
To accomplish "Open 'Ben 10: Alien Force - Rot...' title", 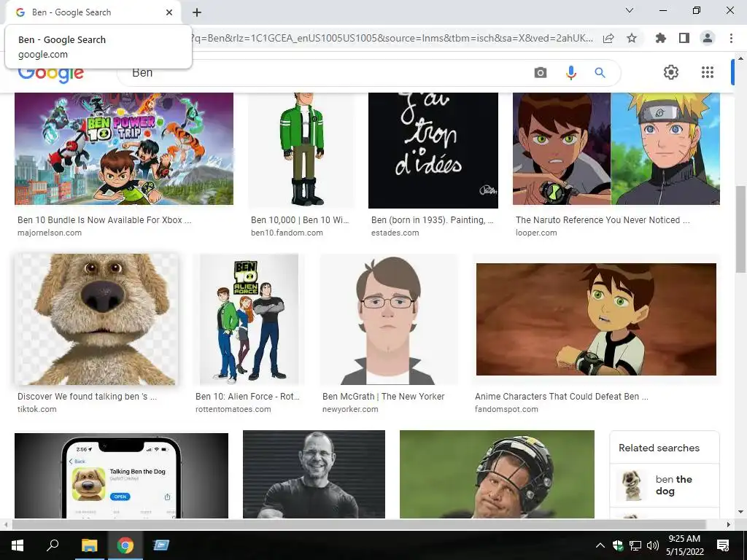I will tap(247, 396).
